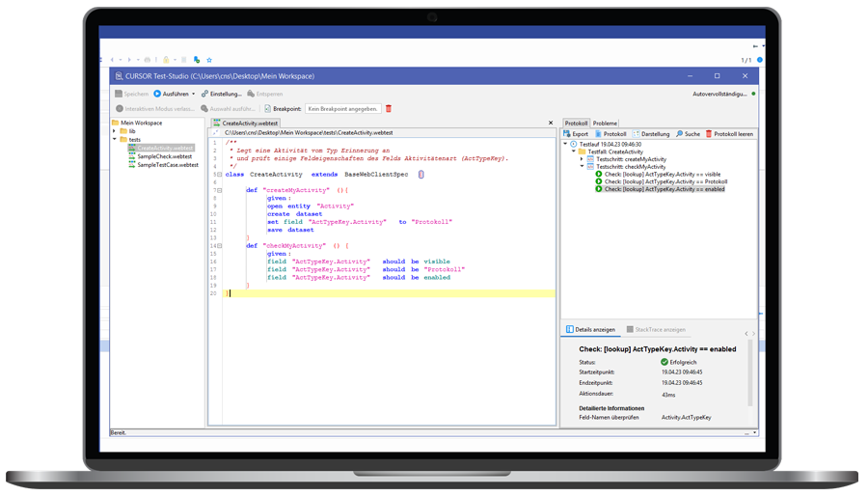This screenshot has height=496, width=868.
Task: Click the Breakpoint input field
Action: [x=342, y=109]
